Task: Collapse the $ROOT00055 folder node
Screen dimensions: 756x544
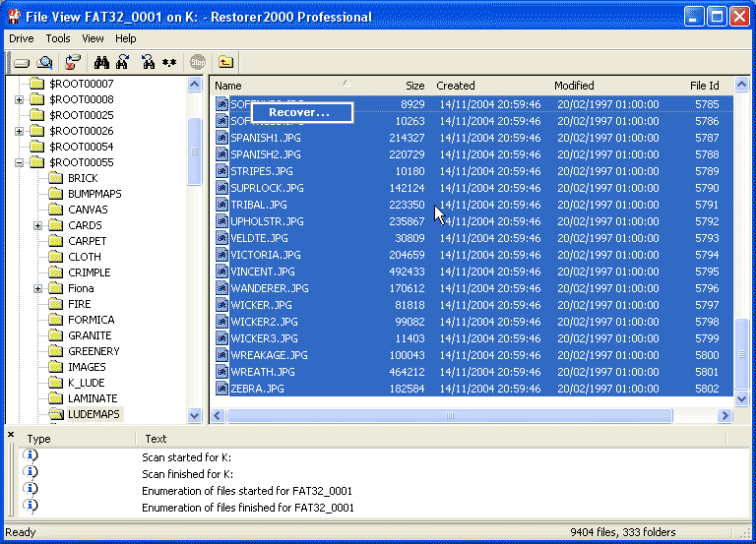Action: click(x=20, y=163)
